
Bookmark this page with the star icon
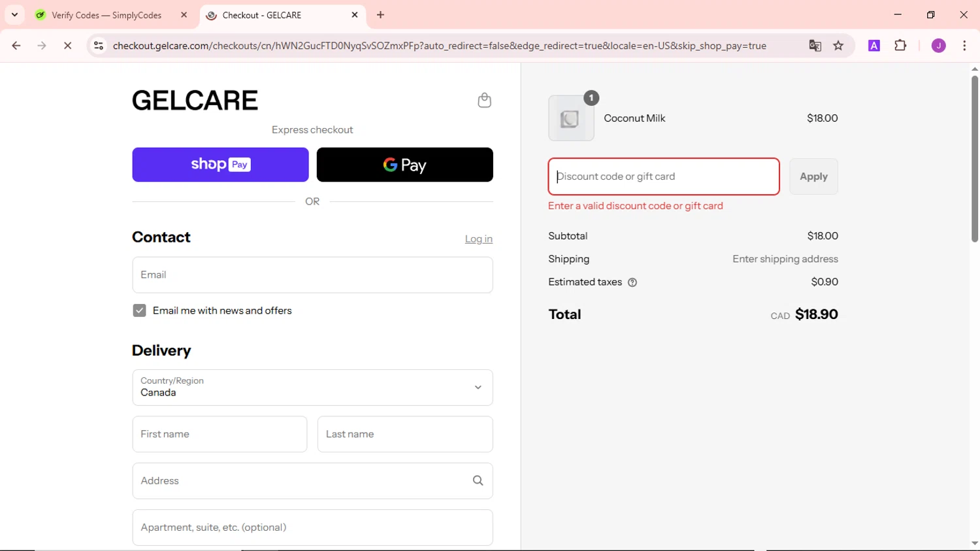pyautogui.click(x=838, y=46)
